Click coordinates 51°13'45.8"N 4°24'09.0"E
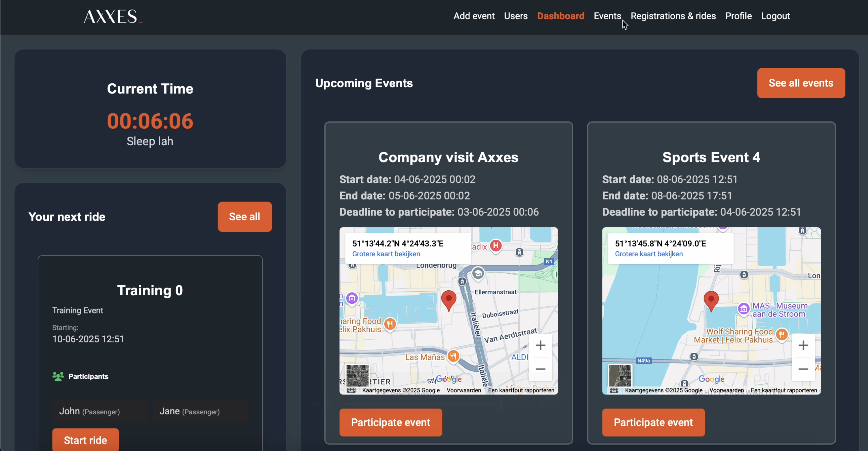868x451 pixels. click(661, 243)
